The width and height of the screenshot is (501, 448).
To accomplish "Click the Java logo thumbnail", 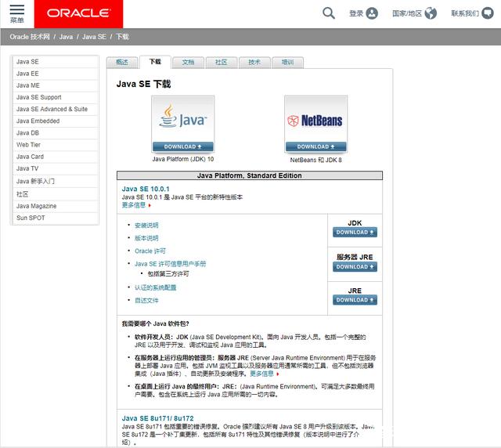I will 182,118.
